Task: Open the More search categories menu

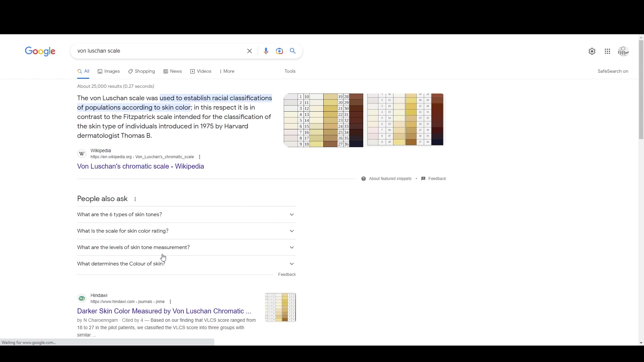Action: tap(227, 71)
